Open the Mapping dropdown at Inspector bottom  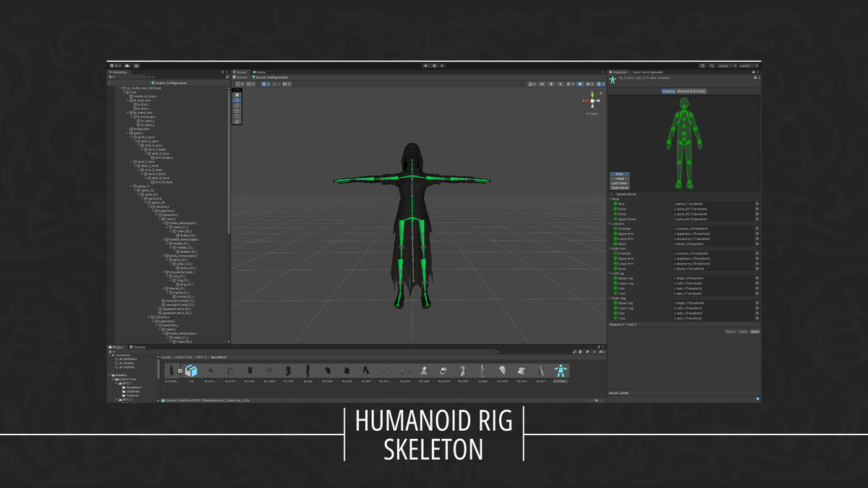pyautogui.click(x=616, y=325)
